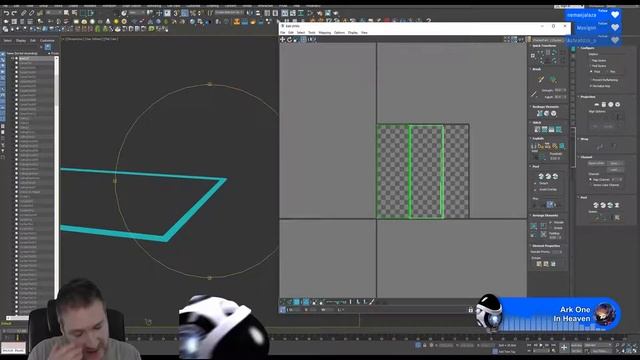Click the first Groups icon in Element Properties
Viewport: 640px width, 360px height.
click(x=539, y=264)
